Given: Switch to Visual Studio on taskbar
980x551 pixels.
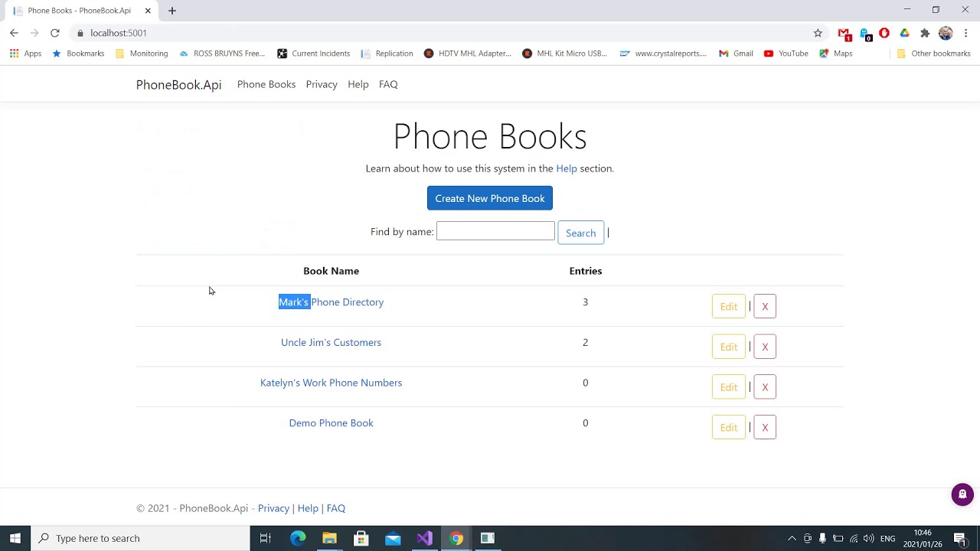Looking at the screenshot, I should coord(424,538).
